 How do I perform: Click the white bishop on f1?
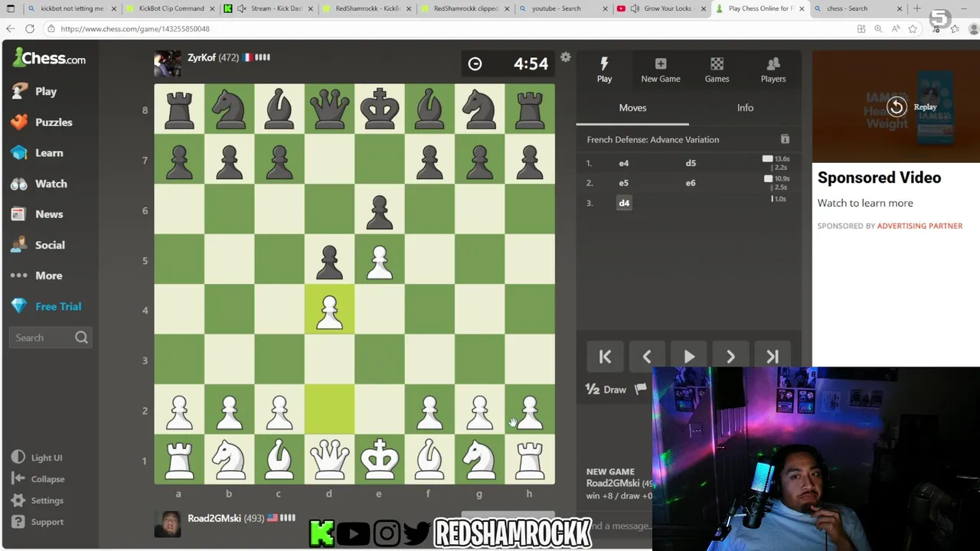430,460
